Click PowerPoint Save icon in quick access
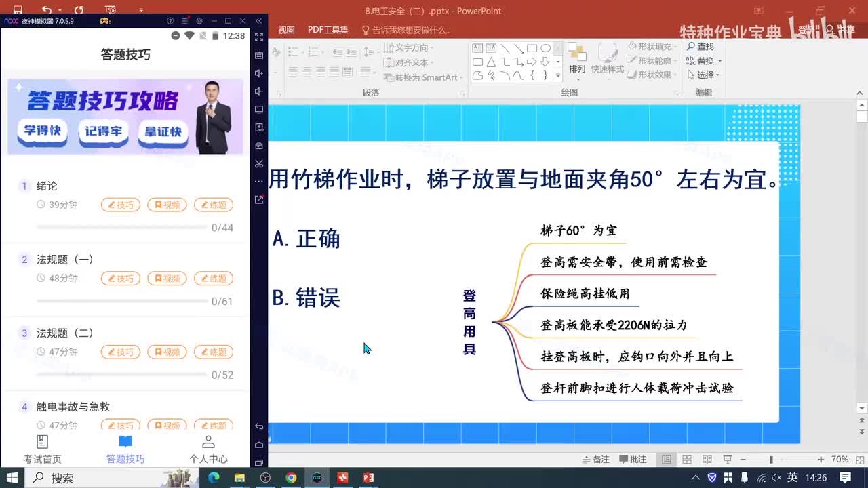The width and height of the screenshot is (868, 488). coord(18,10)
